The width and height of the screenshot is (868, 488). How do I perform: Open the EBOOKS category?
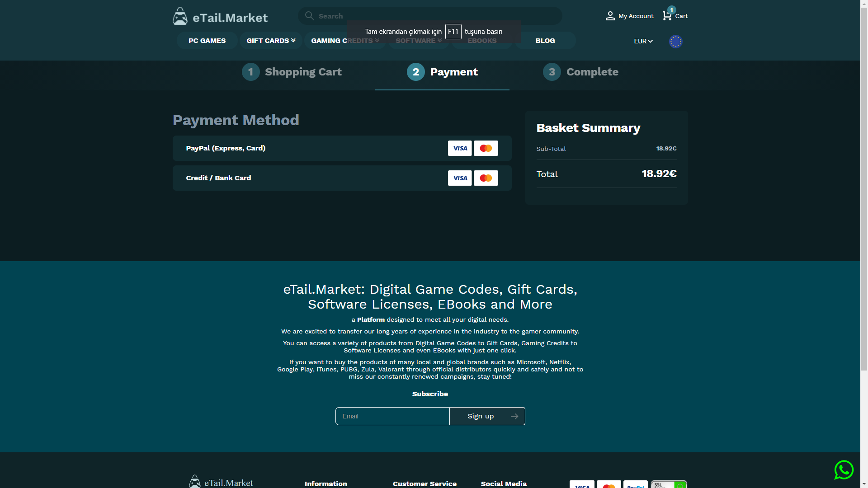(x=482, y=41)
